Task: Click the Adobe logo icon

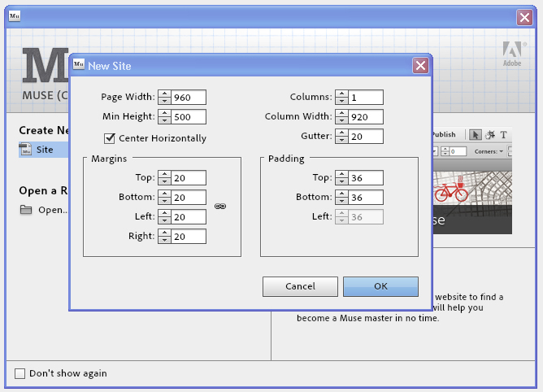Action: coord(511,50)
